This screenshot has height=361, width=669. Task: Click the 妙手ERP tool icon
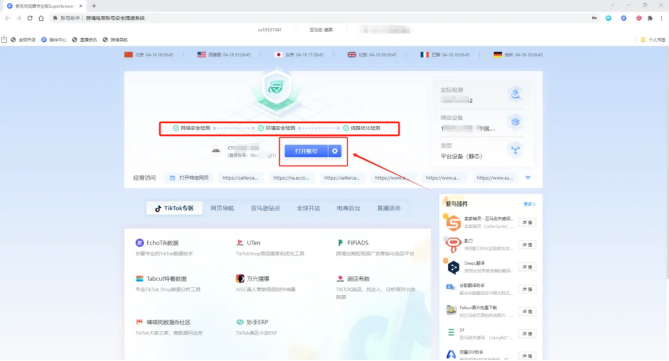(240, 322)
